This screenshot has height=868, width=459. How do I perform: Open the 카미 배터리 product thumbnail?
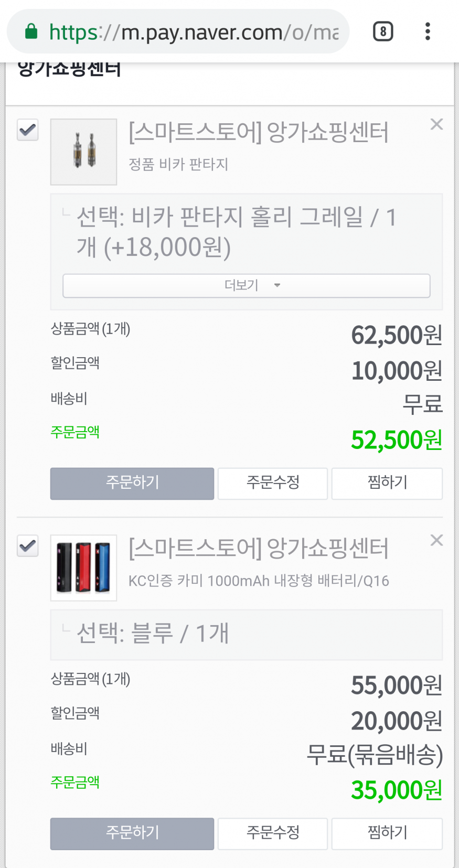pyautogui.click(x=83, y=568)
